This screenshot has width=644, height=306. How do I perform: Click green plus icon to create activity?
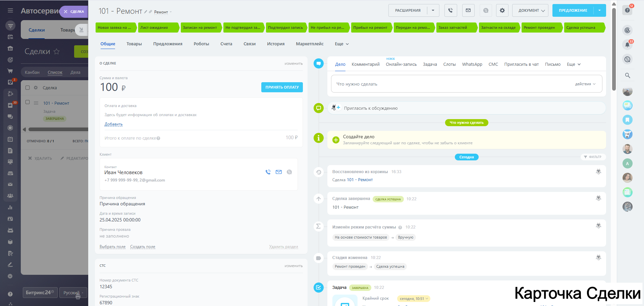[336, 140]
